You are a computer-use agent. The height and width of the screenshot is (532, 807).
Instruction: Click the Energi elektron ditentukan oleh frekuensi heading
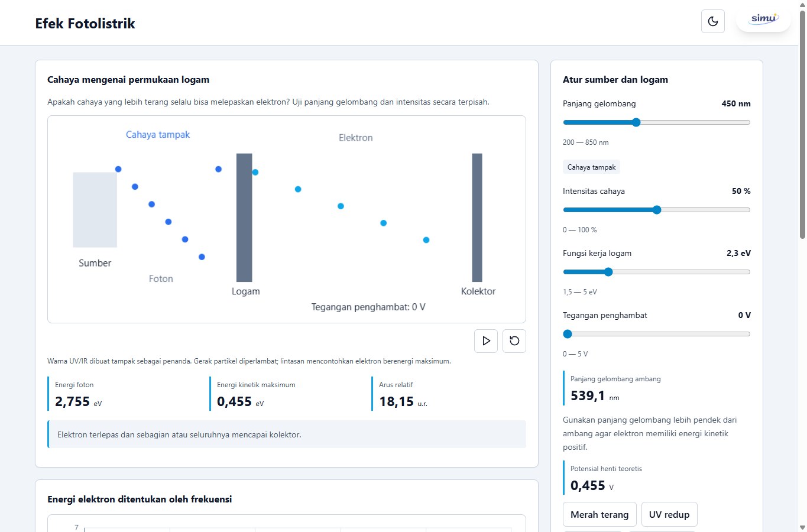coord(140,499)
